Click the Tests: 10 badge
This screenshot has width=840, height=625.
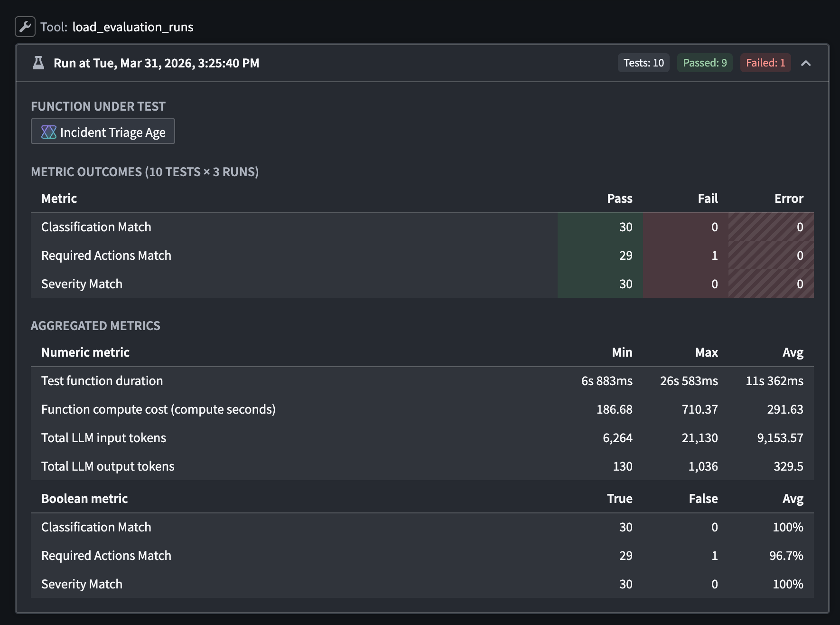coord(644,62)
